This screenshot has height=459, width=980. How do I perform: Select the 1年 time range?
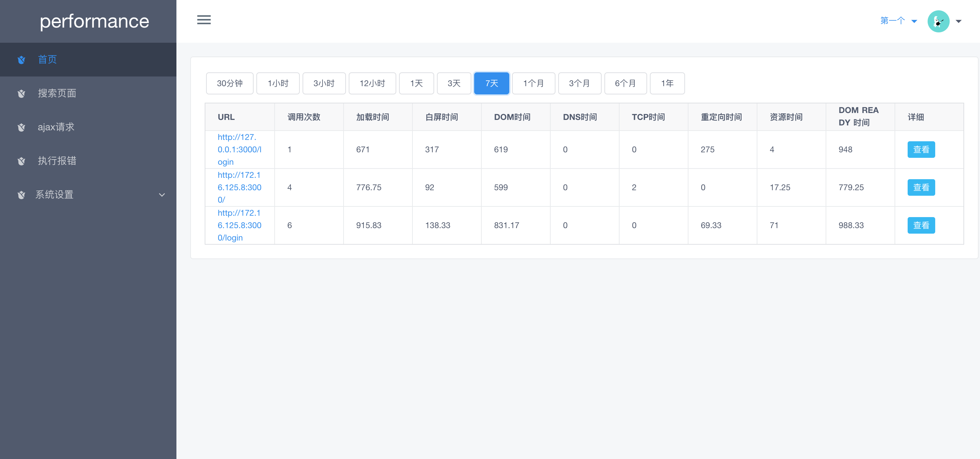pos(668,83)
